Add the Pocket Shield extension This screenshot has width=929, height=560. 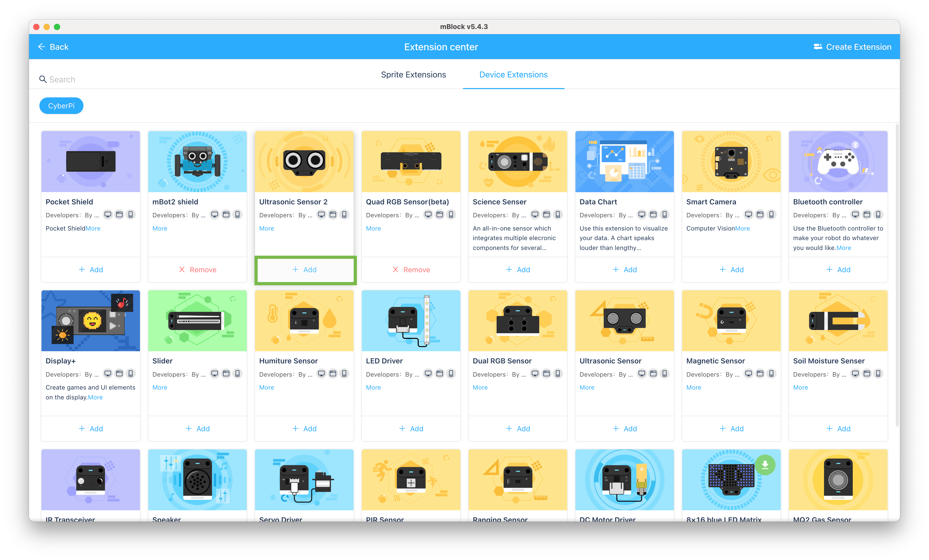(x=90, y=269)
